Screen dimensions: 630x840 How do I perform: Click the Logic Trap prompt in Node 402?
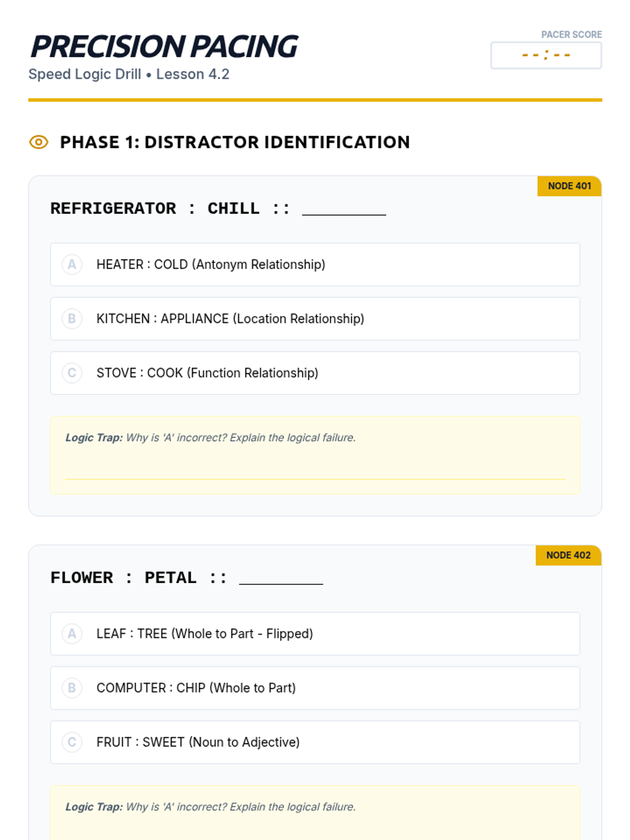tap(211, 807)
